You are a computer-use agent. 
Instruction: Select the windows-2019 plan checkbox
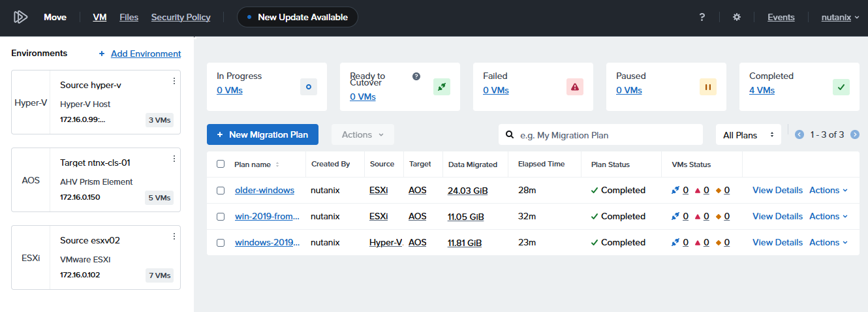point(221,243)
